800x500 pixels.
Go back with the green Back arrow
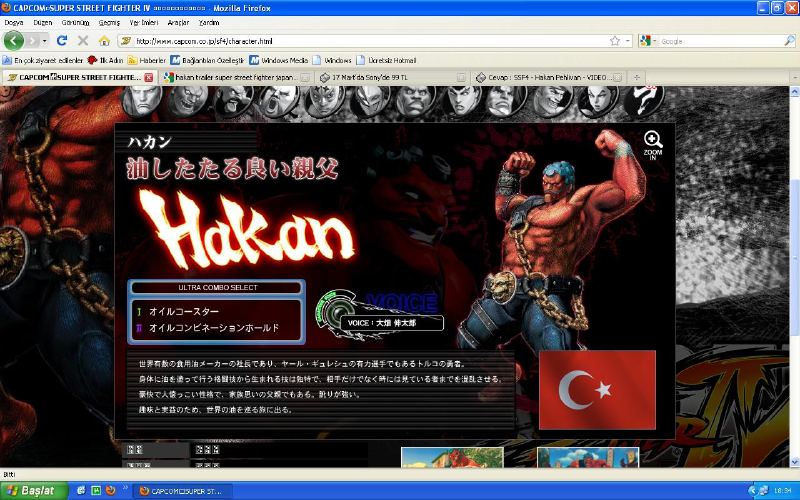(14, 40)
